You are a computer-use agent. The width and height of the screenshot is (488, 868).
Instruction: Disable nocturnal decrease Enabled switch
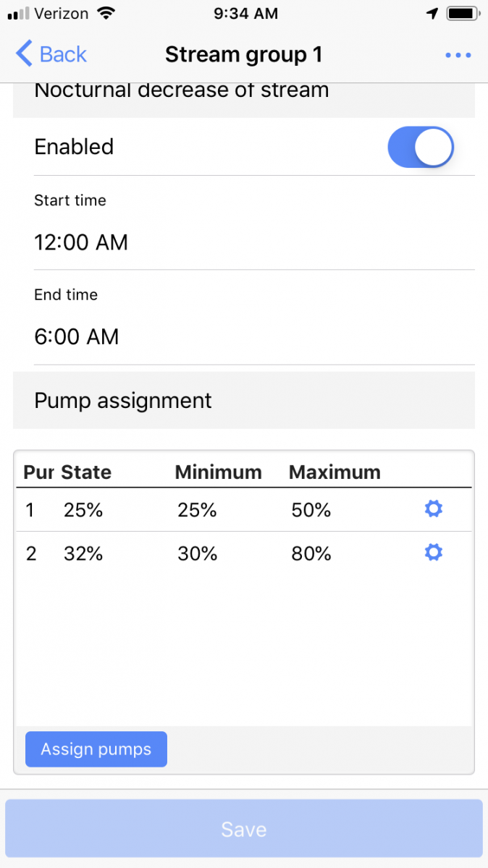pos(421,148)
